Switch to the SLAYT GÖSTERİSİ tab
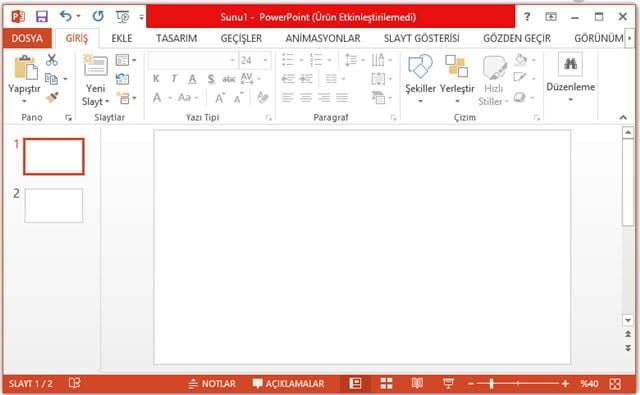The height and width of the screenshot is (395, 640). (x=422, y=38)
